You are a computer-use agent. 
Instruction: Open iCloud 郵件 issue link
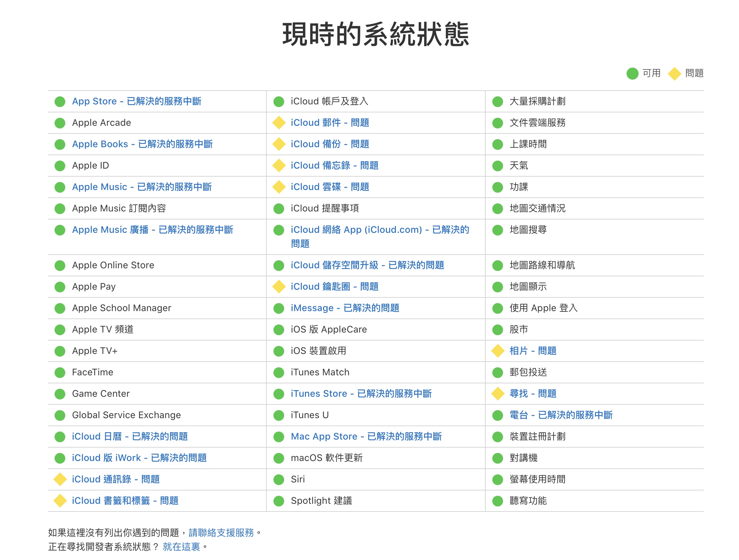coord(330,123)
